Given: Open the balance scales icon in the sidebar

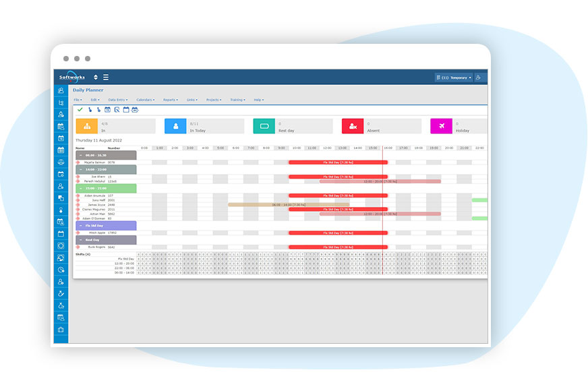Looking at the screenshot, I should [61, 162].
